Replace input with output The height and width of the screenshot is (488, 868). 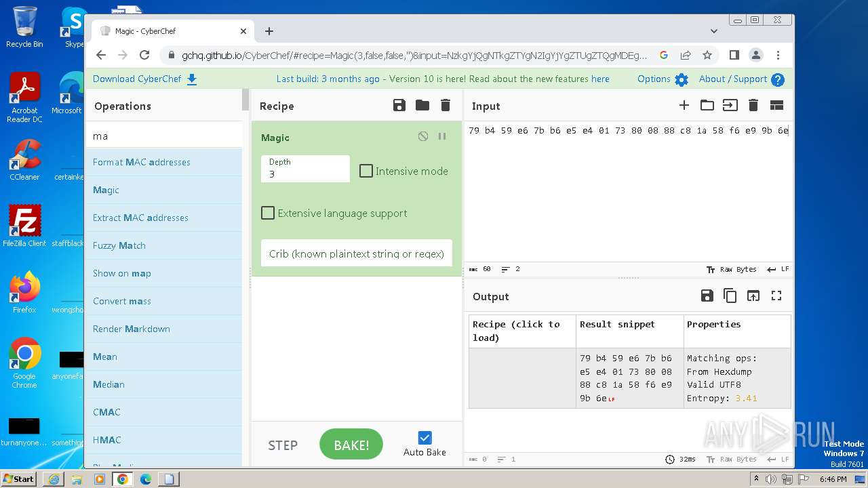tap(753, 296)
